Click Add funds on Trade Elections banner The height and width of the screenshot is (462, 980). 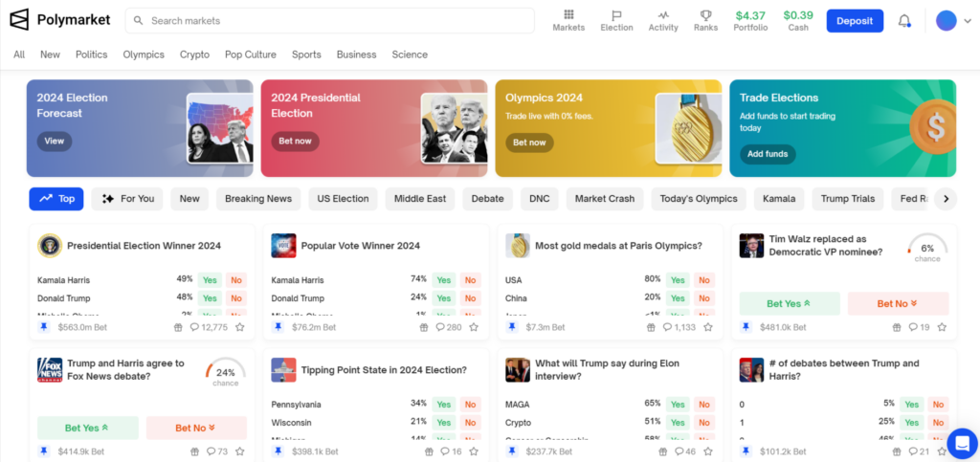[768, 154]
